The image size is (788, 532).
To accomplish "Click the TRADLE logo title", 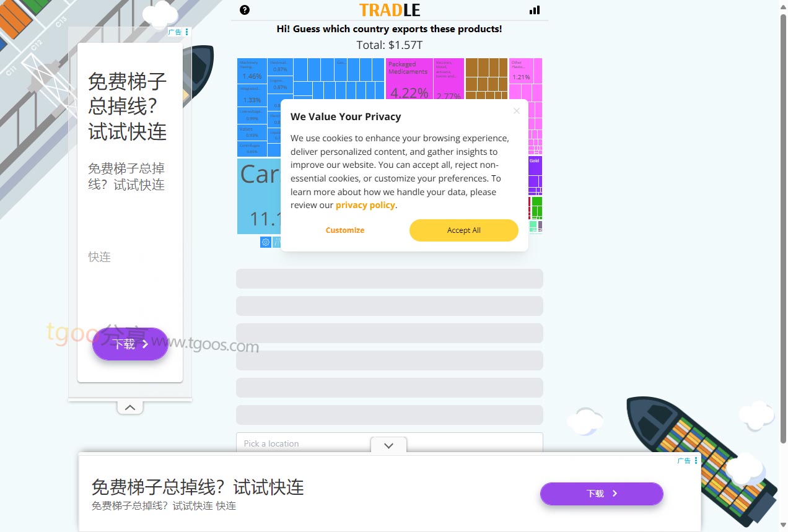I will [x=390, y=10].
